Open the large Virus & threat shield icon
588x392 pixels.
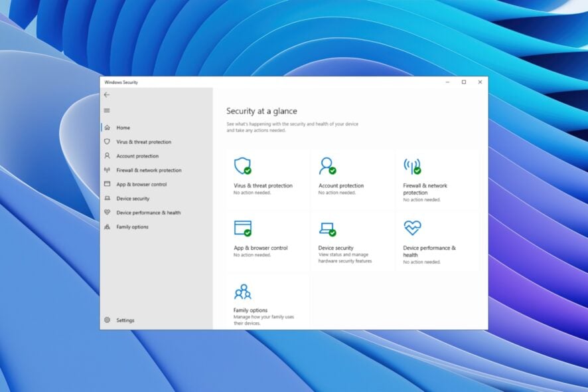[x=243, y=165]
